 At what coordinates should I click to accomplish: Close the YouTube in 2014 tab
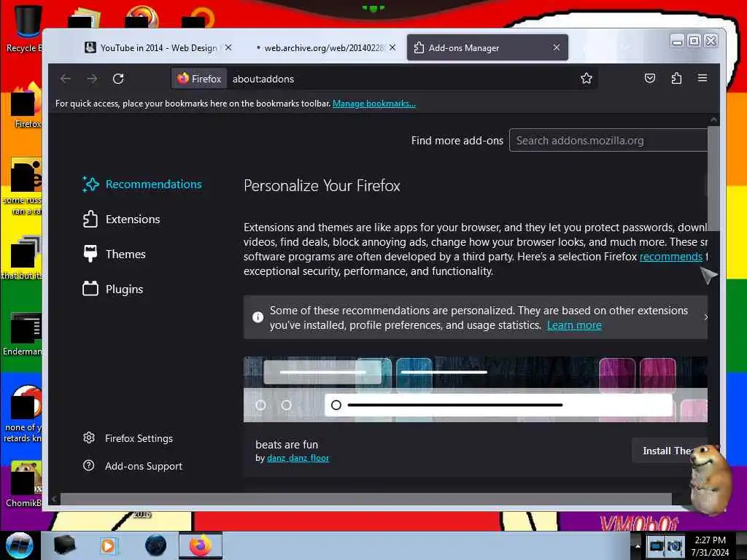coord(228,47)
